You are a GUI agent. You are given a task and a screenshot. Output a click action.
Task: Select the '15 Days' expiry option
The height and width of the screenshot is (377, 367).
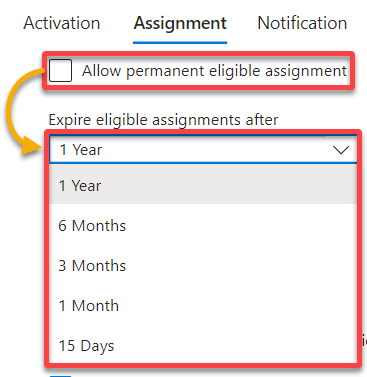click(203, 346)
